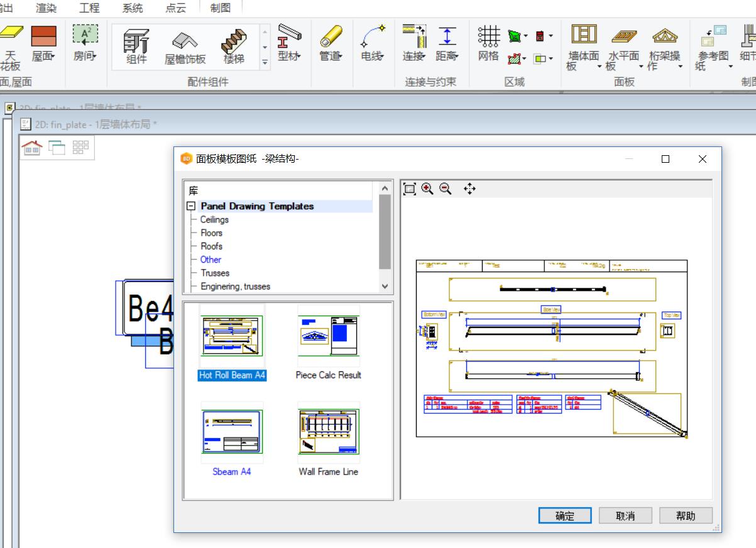Open the 工程 ribbon tab
This screenshot has height=548, width=756.
(89, 8)
